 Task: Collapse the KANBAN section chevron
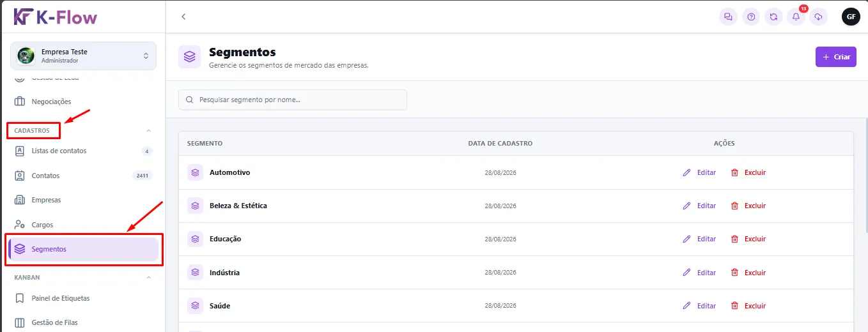click(149, 278)
